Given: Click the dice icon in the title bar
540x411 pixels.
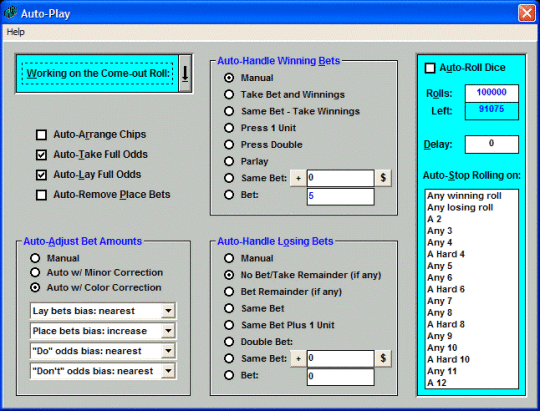Looking at the screenshot, I should 10,13.
